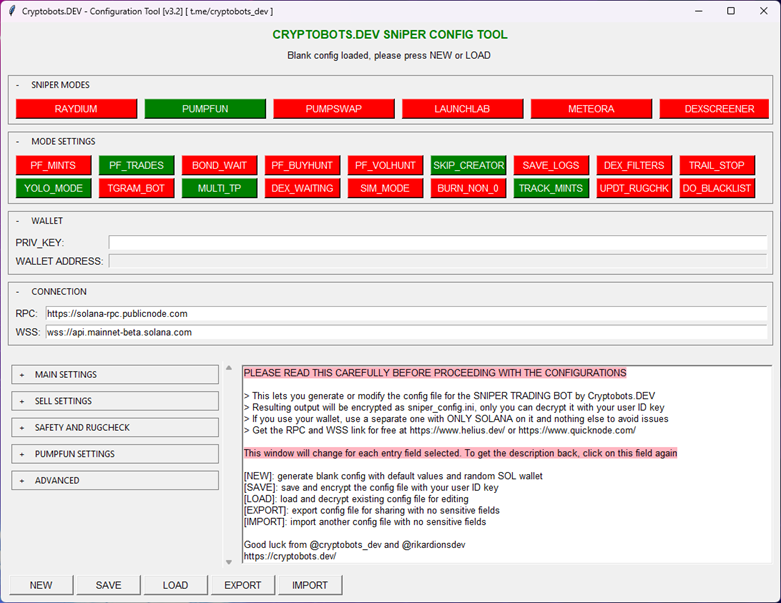Click the description panel scrollbar up arrow

229,370
